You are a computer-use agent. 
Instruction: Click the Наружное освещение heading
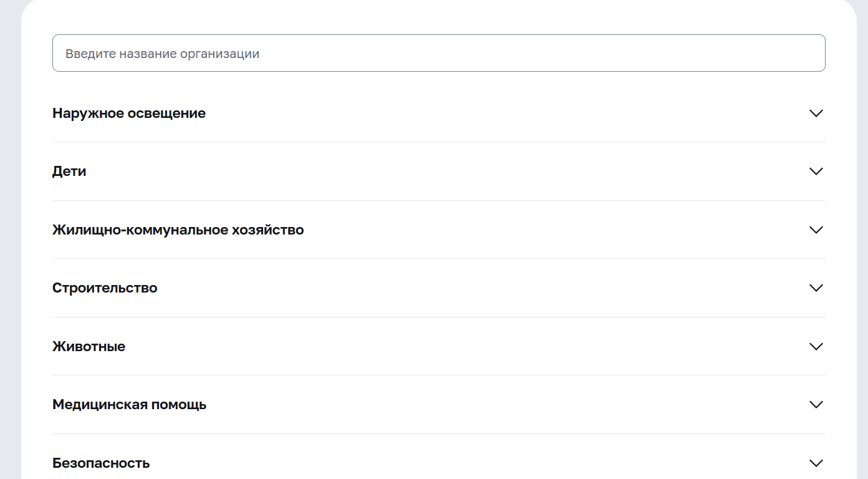point(129,113)
